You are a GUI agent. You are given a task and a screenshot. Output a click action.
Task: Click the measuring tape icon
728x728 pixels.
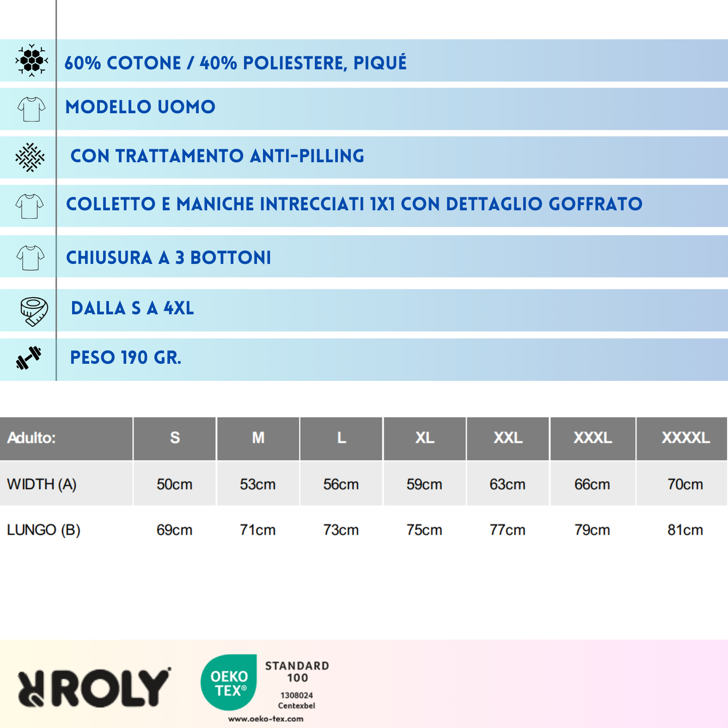34,311
